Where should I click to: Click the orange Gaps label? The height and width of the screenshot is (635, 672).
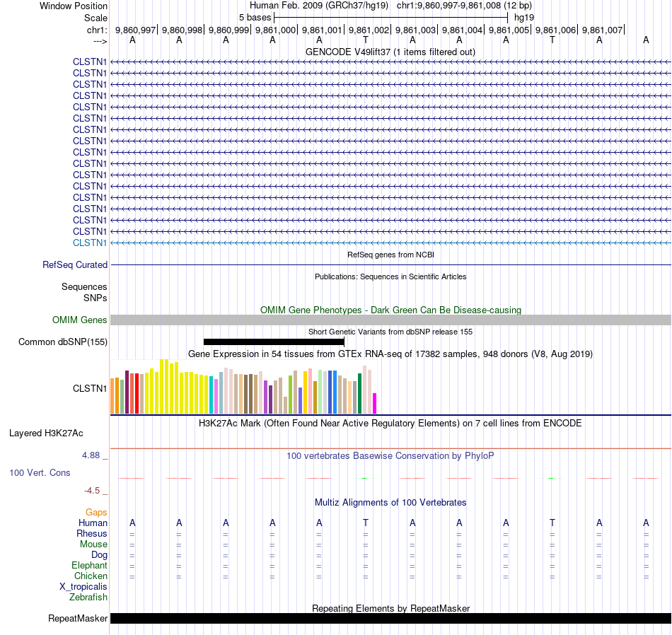coord(96,513)
